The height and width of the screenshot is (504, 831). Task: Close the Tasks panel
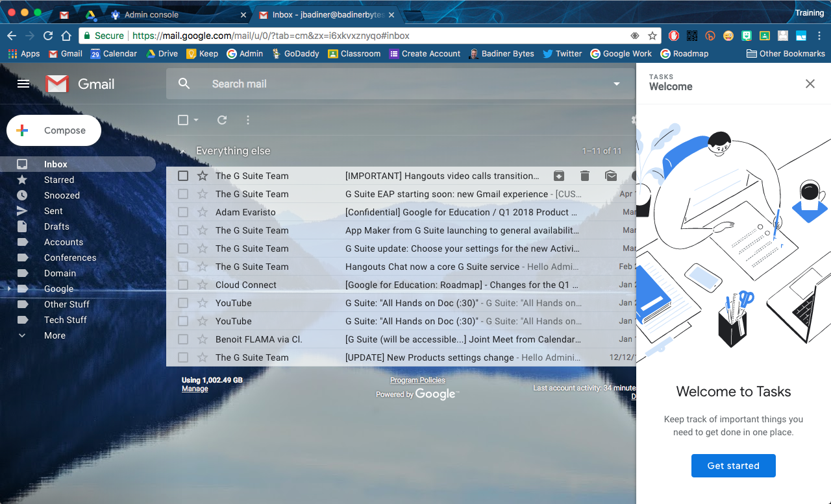click(810, 84)
